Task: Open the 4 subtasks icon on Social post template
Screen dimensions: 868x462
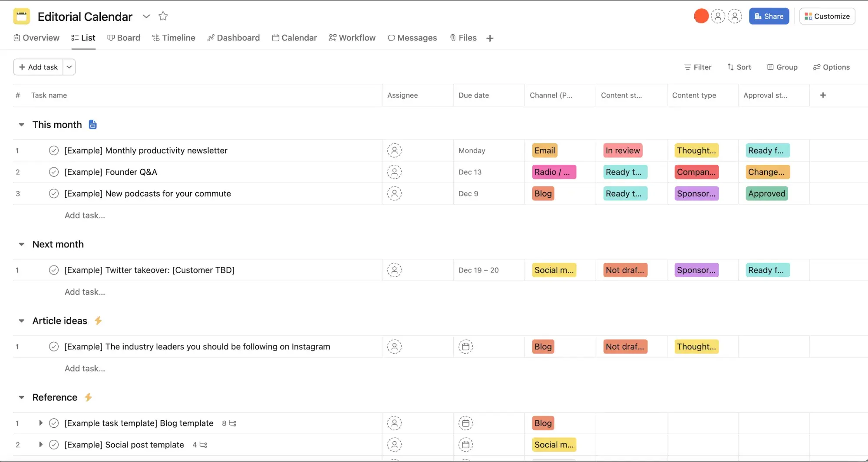Action: coord(200,445)
